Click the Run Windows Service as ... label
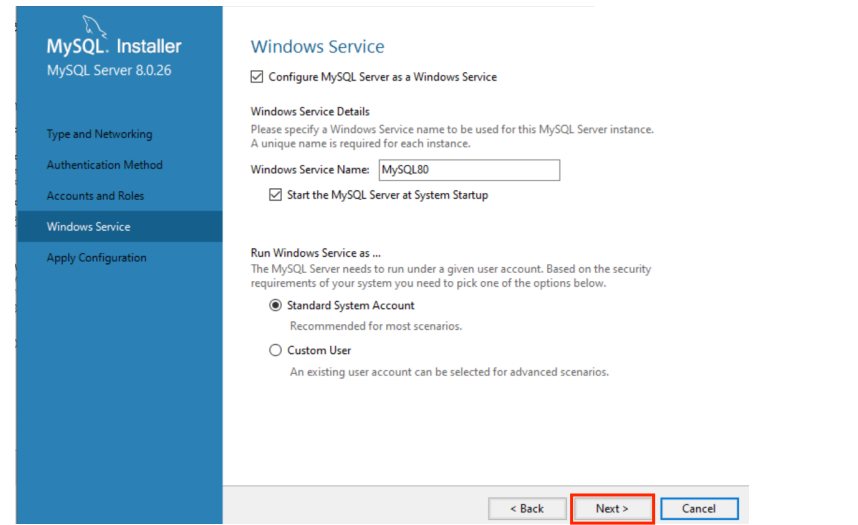This screenshot has height=525, width=858. [x=316, y=253]
